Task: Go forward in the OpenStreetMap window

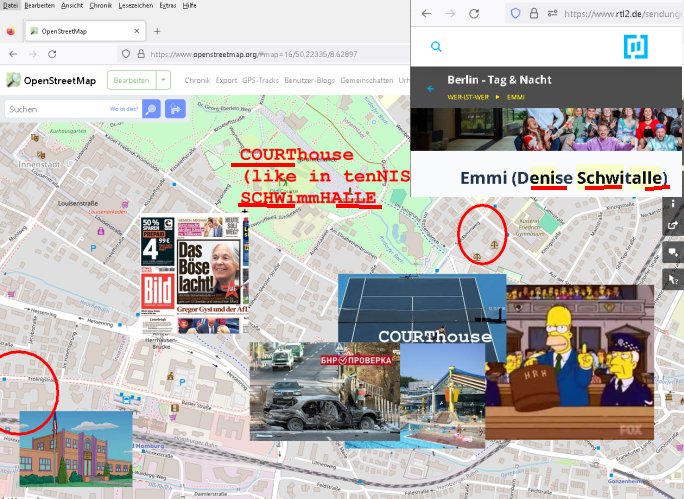Action: [33, 54]
